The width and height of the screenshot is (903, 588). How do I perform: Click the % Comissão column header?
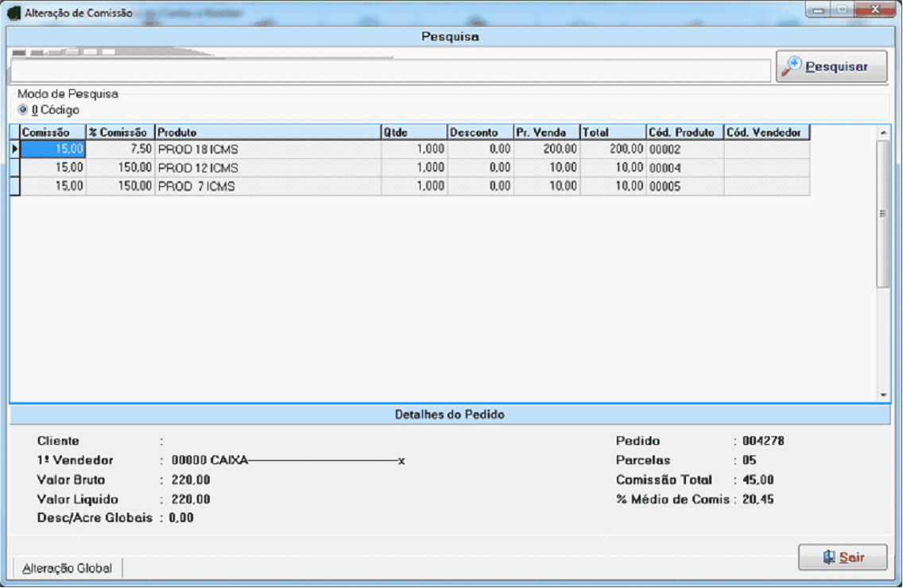pos(119,133)
